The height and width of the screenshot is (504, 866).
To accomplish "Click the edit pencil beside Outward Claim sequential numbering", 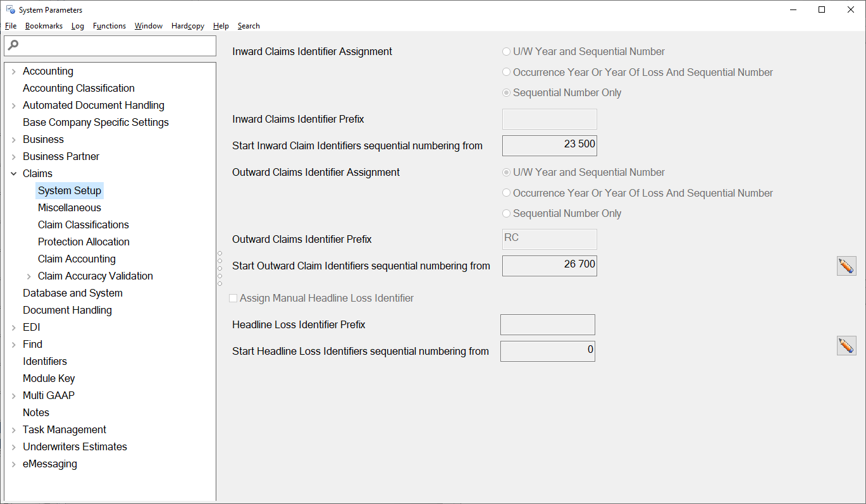I will (x=846, y=266).
